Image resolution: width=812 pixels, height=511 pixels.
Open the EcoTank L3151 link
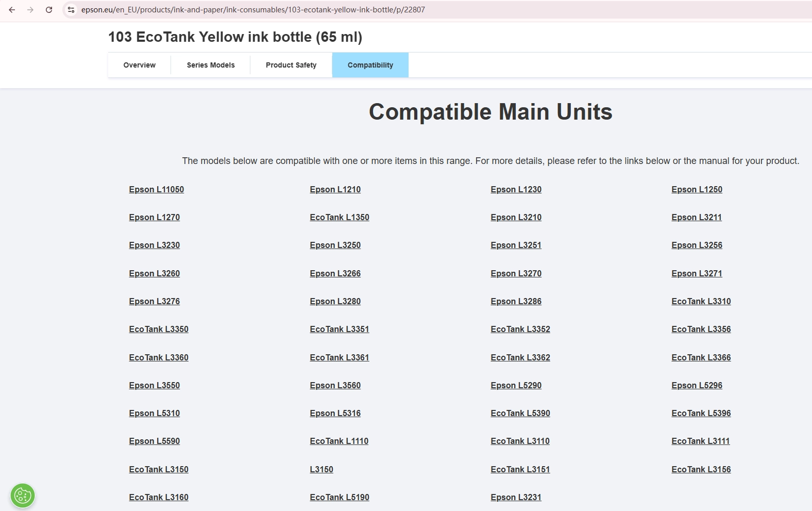(520, 469)
